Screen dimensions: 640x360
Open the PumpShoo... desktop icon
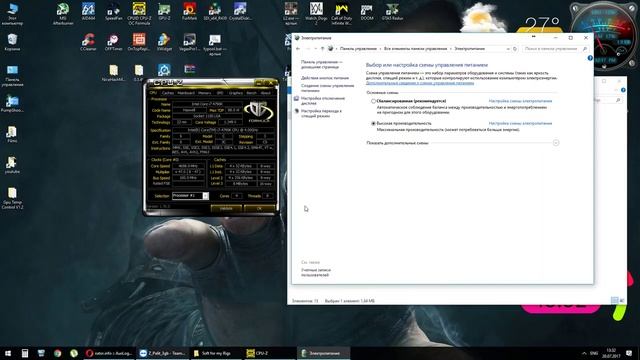12,104
